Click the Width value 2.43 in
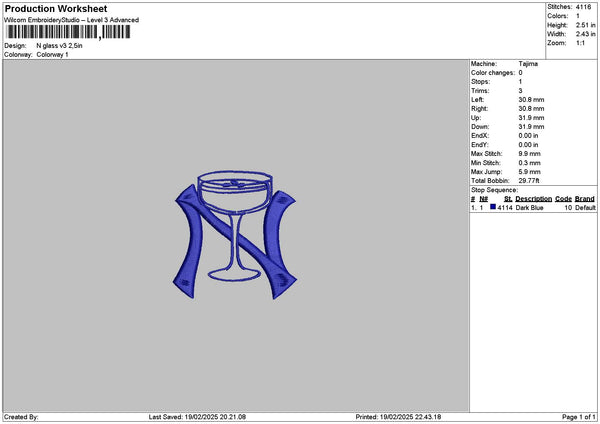 point(585,34)
